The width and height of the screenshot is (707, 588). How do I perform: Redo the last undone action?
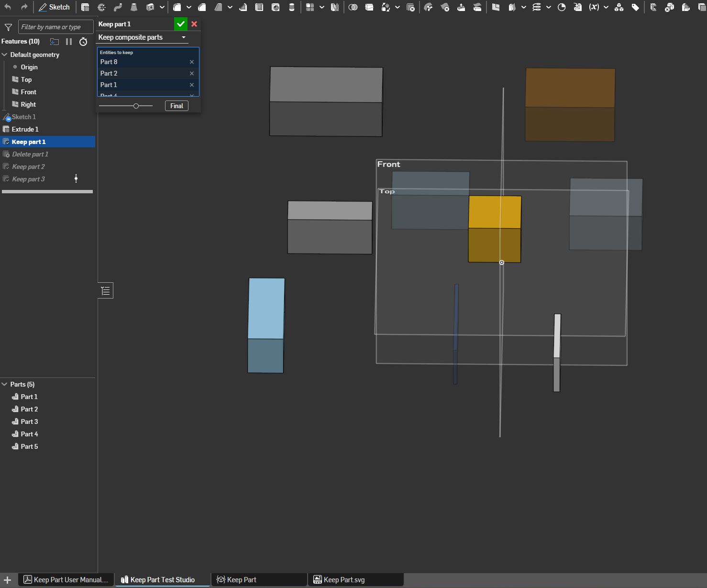24,7
